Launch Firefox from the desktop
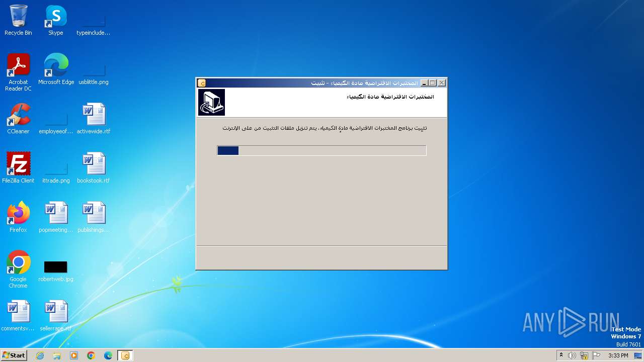644x362 pixels. coord(18,217)
